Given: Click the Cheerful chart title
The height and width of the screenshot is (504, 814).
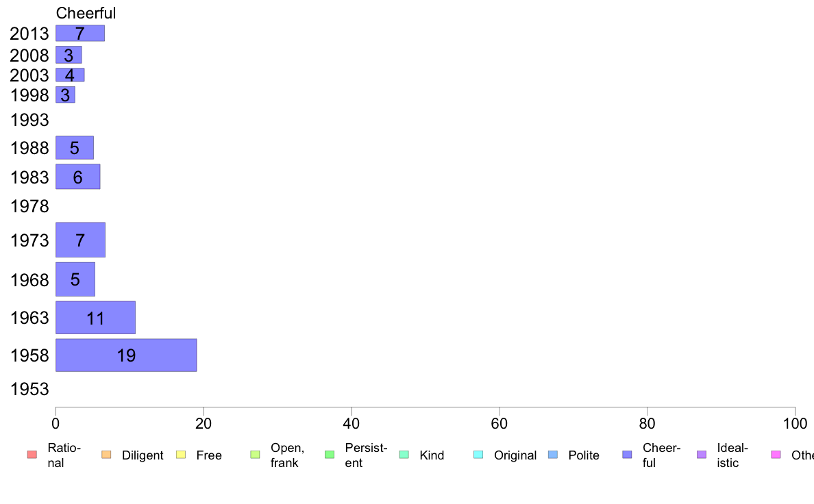Looking at the screenshot, I should tap(86, 13).
